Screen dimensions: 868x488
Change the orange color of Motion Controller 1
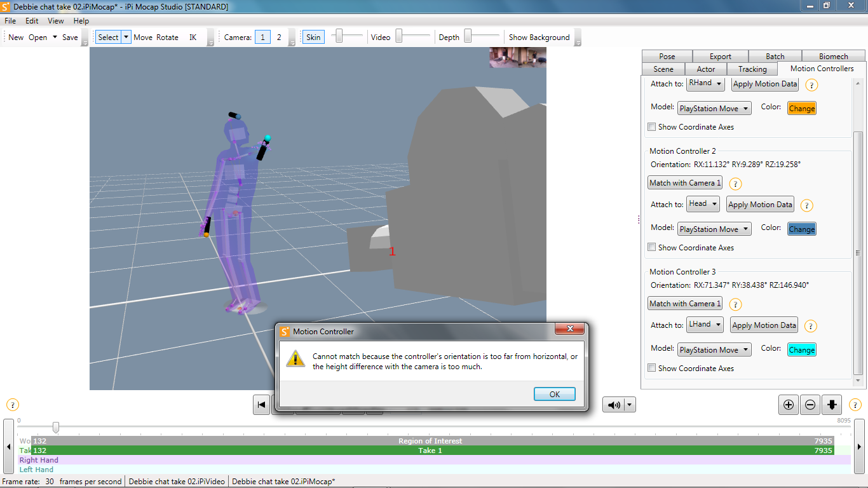point(801,109)
